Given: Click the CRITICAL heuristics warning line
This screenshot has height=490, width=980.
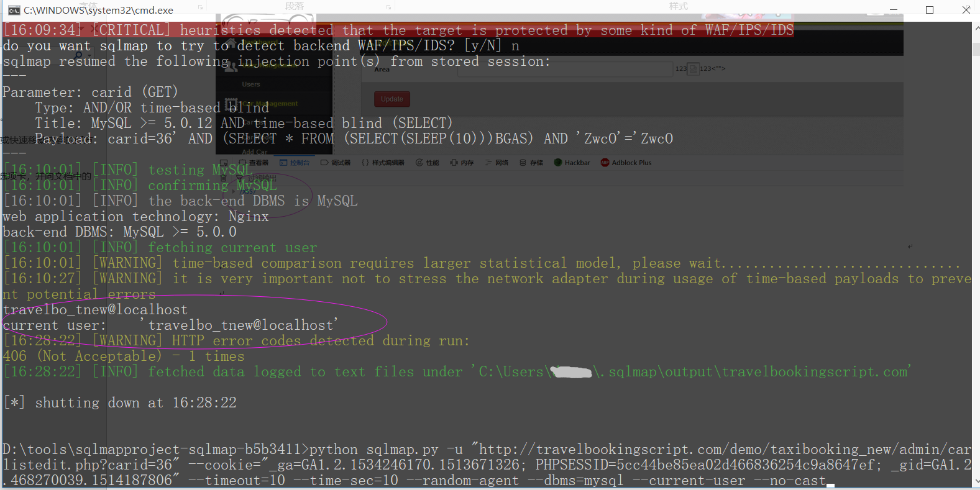Looking at the screenshot, I should 399,30.
